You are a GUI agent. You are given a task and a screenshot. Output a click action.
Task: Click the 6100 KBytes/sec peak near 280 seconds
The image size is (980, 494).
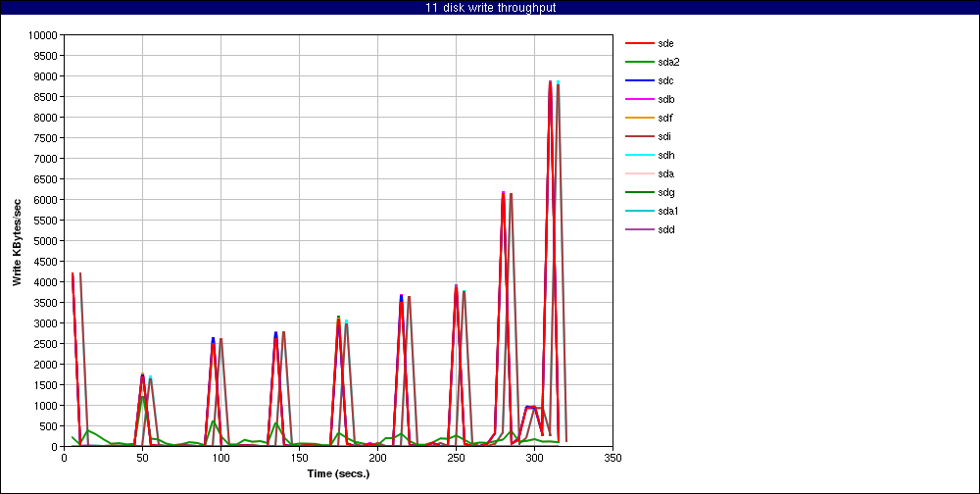click(503, 193)
